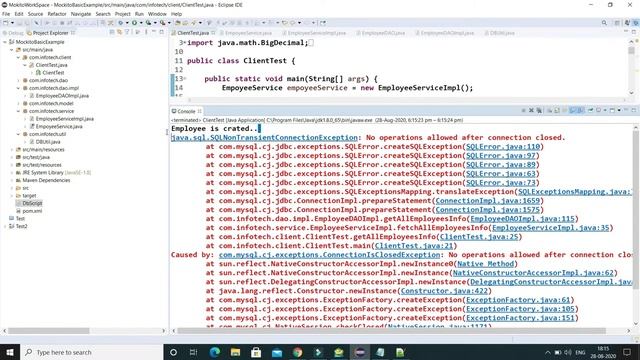The width and height of the screenshot is (640, 360).
Task: Open EmployeeServiceImpl.java:35 stack trace link
Action: pos(551,228)
